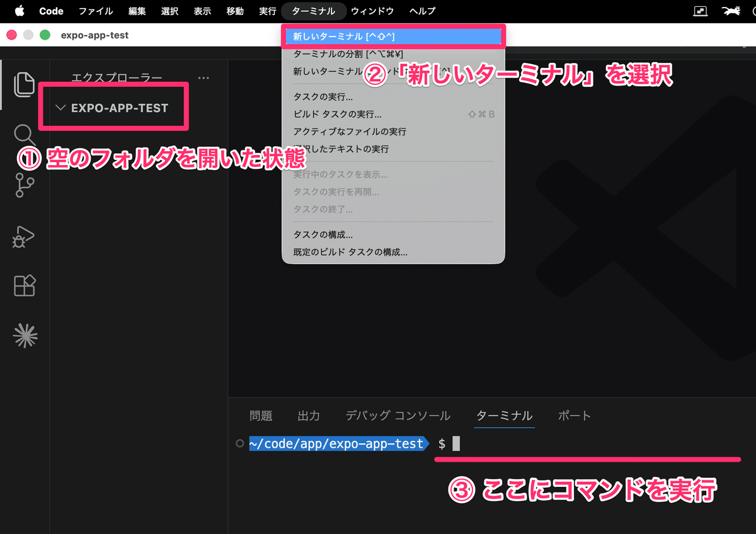Switch to the 出力 panel tab
The image size is (756, 534).
309,416
